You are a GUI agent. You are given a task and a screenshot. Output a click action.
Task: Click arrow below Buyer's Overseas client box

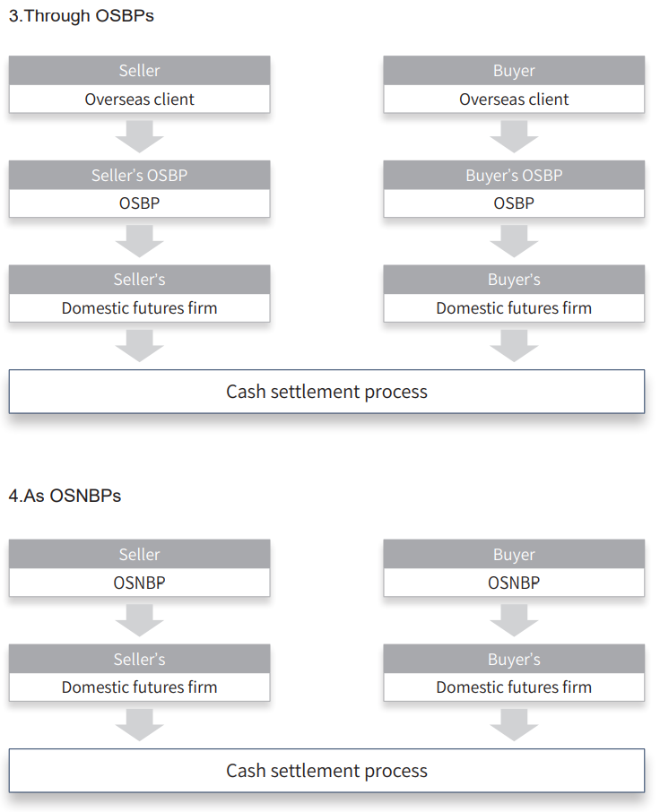click(514, 136)
